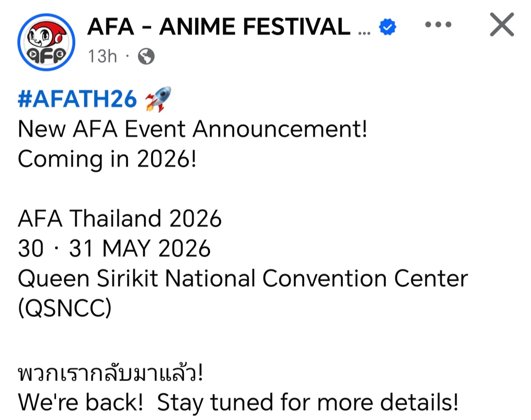Click the AFA Thailand 2026 line
531x420 pixels.
point(119,219)
